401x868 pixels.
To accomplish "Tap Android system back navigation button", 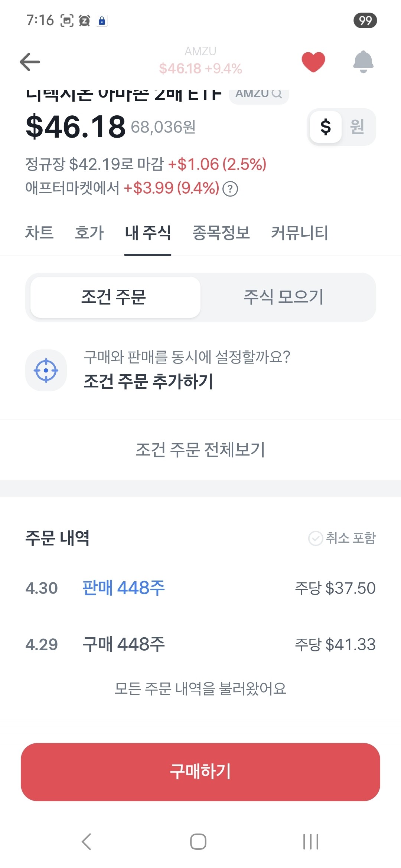I will point(87,841).
